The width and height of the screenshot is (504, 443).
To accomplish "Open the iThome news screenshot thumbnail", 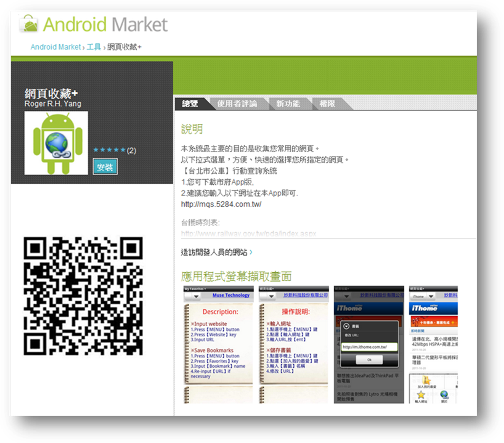I will [x=433, y=344].
